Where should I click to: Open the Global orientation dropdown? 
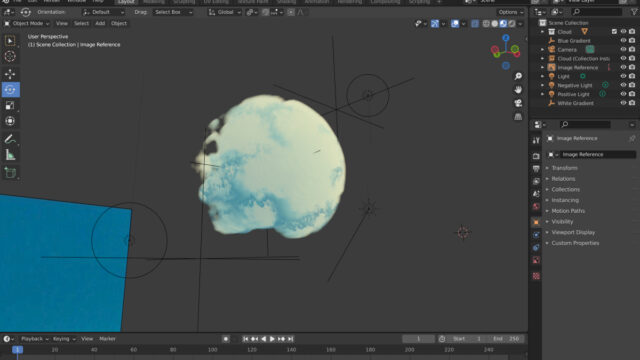point(224,12)
